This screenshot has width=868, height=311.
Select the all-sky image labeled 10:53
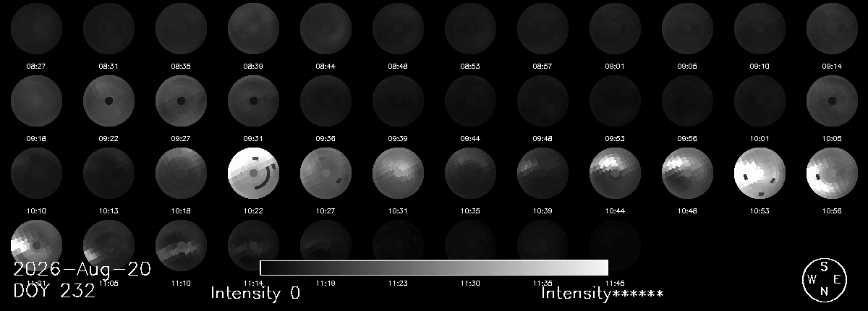[759, 173]
